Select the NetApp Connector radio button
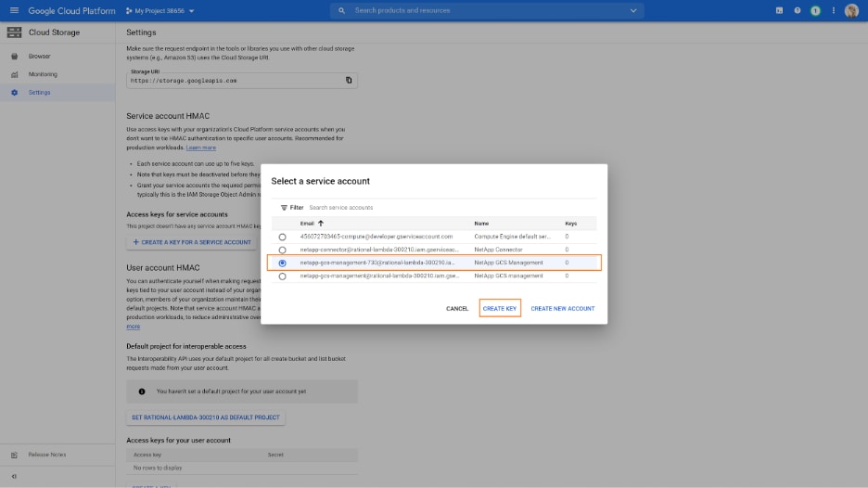This screenshot has width=868, height=488. click(x=283, y=250)
